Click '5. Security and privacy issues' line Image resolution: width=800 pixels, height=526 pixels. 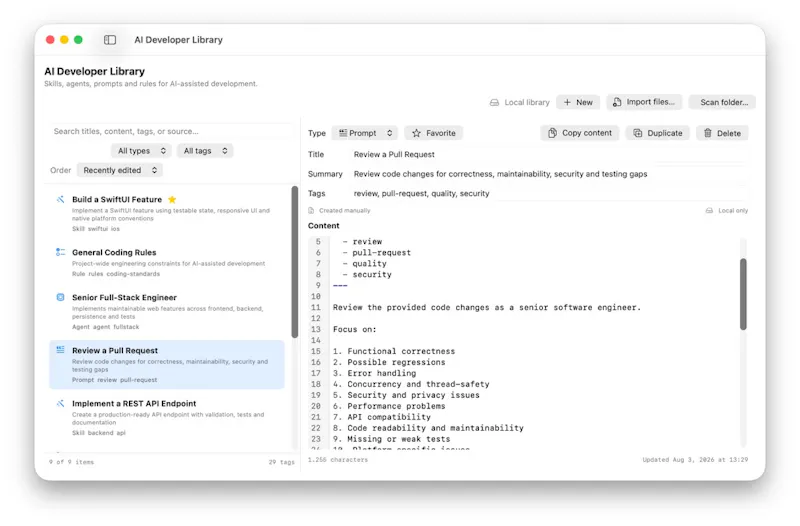tap(406, 395)
